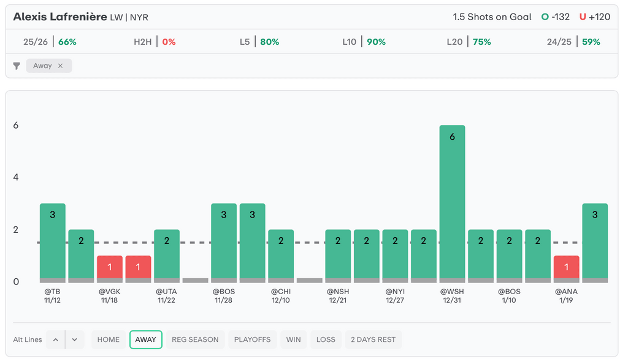Screen dimensions: 628x364
Task: Remove the Away filter chip
Action: 60,66
